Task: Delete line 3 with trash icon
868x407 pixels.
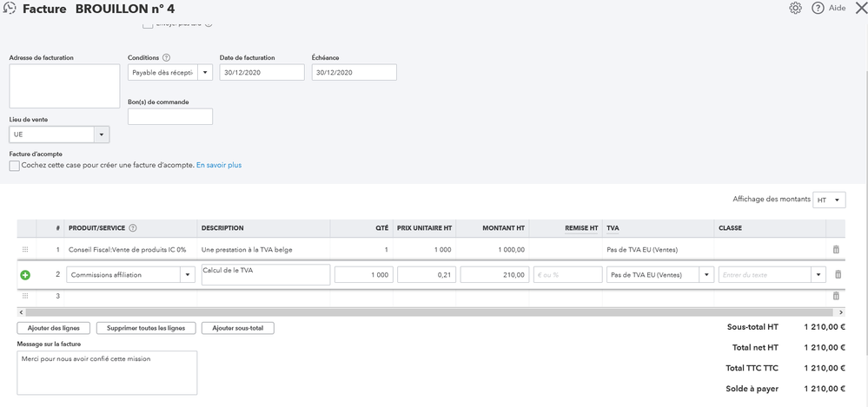Action: click(836, 296)
